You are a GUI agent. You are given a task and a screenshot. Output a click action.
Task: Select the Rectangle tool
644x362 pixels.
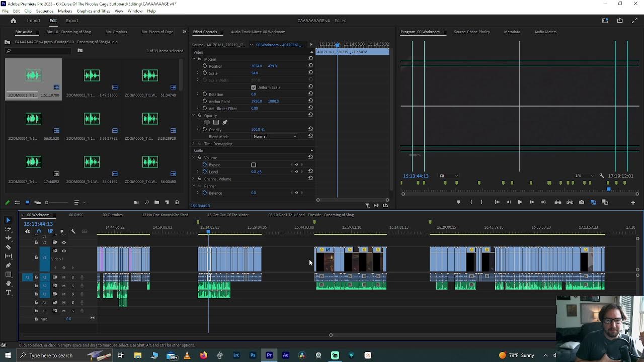pos(8,275)
